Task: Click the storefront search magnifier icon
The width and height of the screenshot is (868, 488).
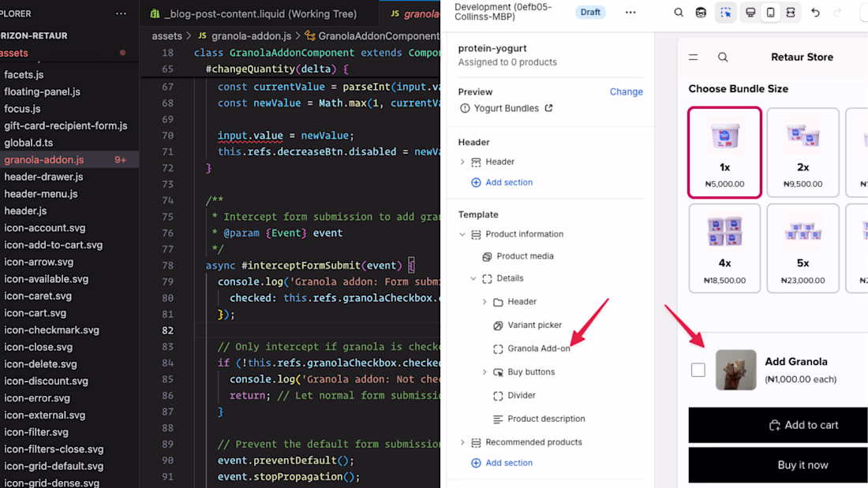Action: click(723, 58)
